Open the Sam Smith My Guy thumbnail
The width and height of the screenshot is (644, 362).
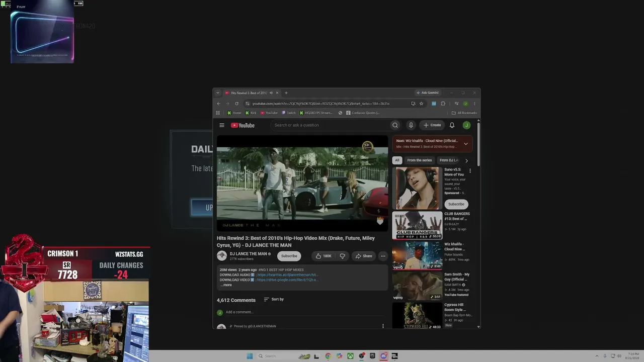click(x=417, y=286)
